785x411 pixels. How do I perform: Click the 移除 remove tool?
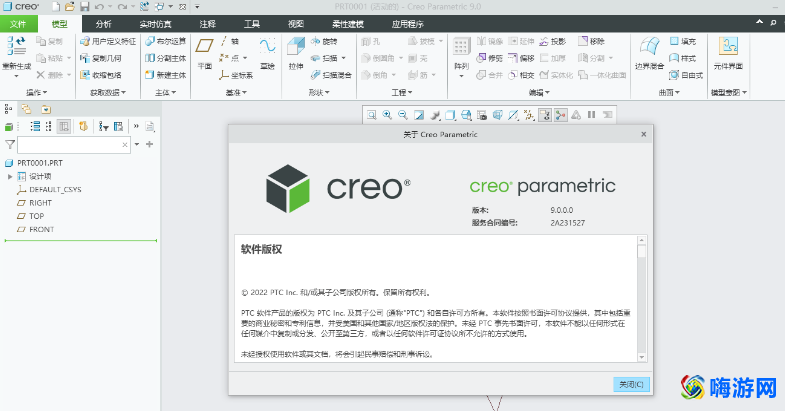[591, 42]
